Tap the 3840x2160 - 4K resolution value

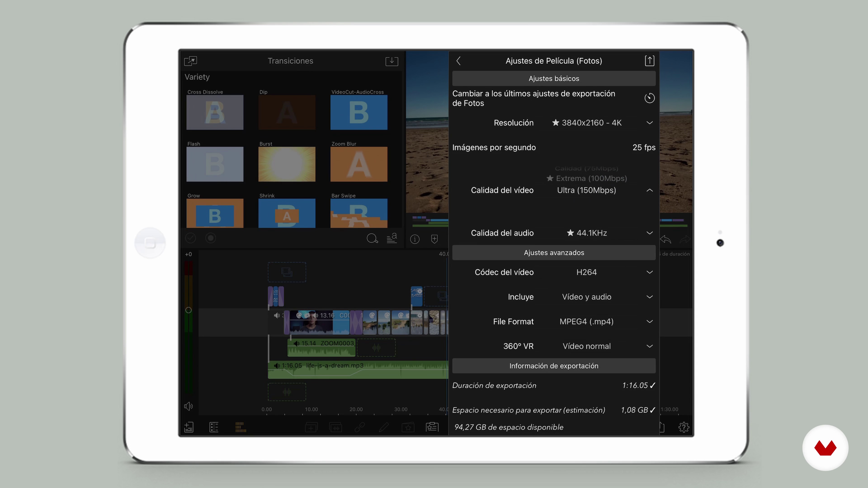pos(586,123)
